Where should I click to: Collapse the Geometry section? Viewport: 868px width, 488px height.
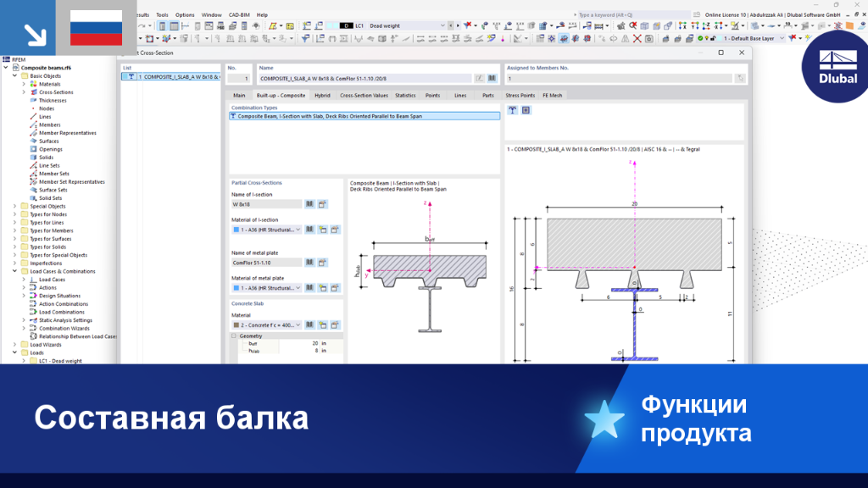[x=234, y=335]
